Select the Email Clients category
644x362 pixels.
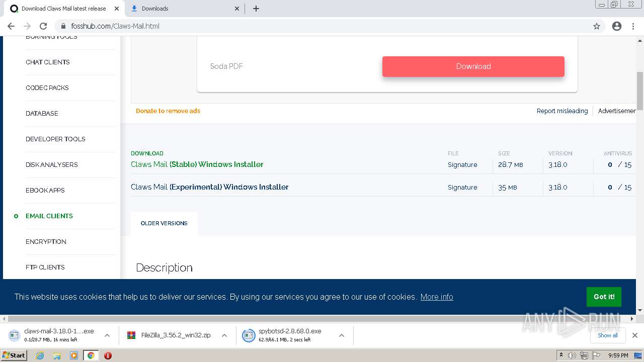click(49, 216)
